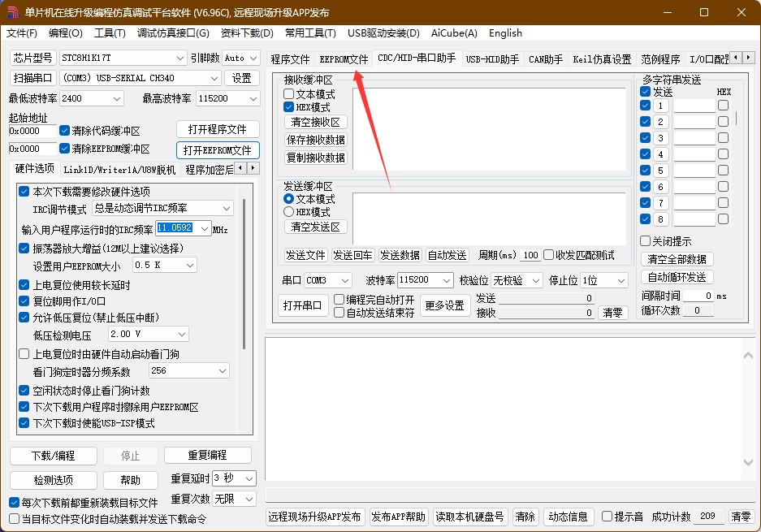761x532 pixels.
Task: Click the 周期(ms) input field
Action: coord(530,255)
